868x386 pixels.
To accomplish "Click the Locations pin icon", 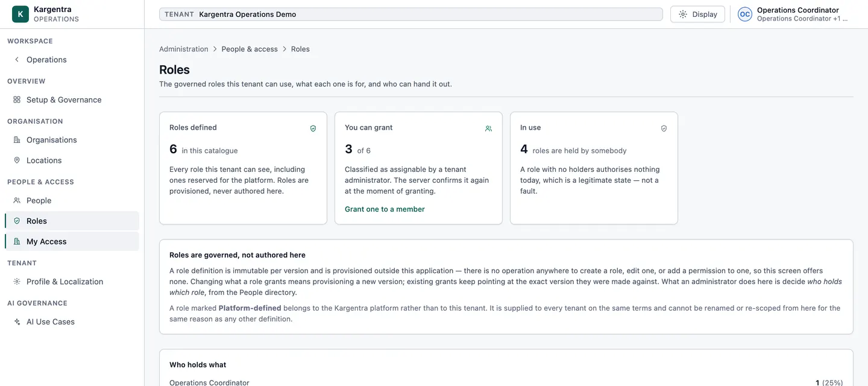I will [x=17, y=160].
